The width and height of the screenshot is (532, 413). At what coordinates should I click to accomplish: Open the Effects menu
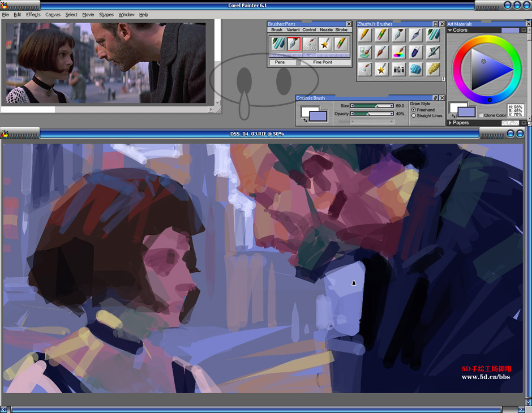pos(33,15)
